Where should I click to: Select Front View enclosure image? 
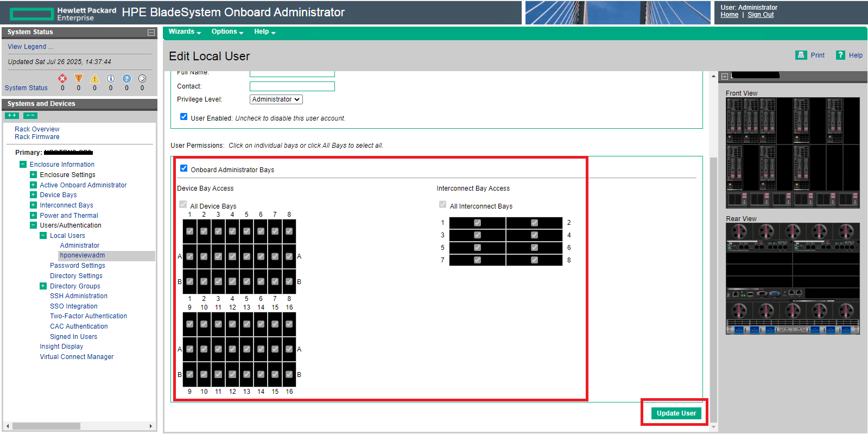[x=793, y=153]
